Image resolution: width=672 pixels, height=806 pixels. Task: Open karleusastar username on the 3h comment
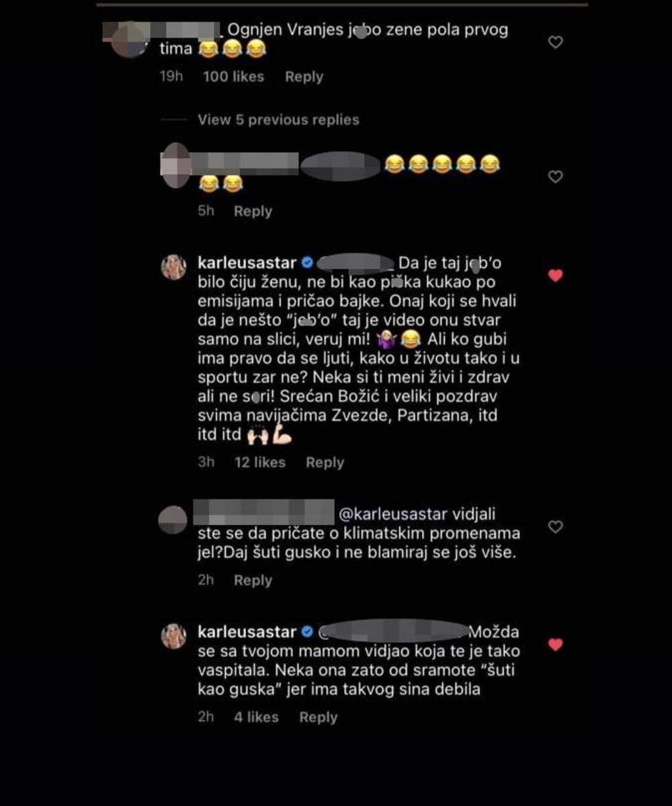[x=247, y=264]
